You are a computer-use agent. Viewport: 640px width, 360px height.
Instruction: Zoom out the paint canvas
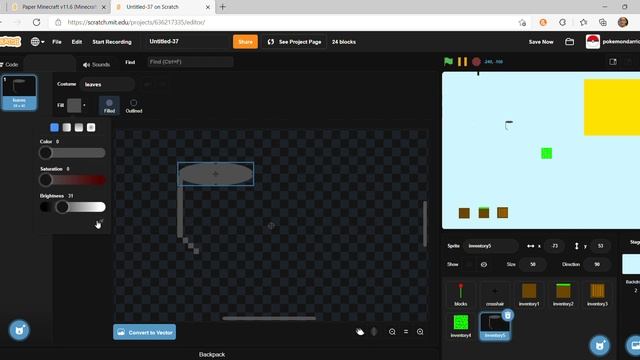[392, 332]
